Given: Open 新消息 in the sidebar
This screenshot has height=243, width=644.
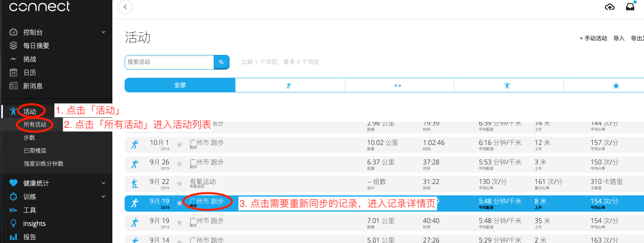Looking at the screenshot, I should [33, 86].
